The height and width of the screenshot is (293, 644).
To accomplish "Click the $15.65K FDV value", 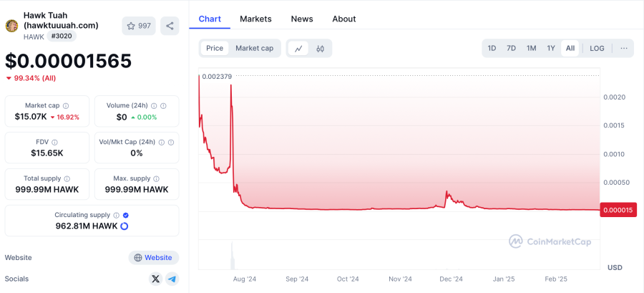I will 47,153.
